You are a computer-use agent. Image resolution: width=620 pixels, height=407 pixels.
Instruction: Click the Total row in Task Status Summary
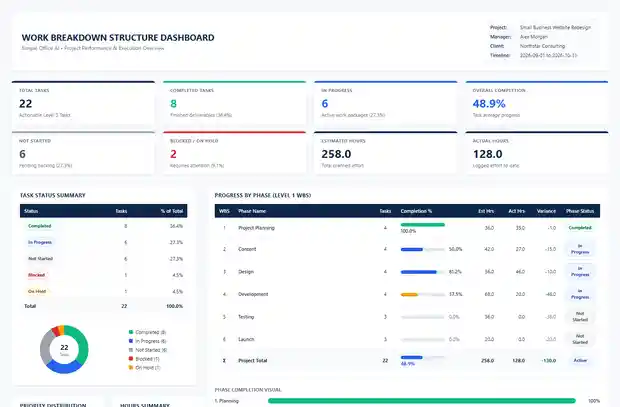point(104,306)
